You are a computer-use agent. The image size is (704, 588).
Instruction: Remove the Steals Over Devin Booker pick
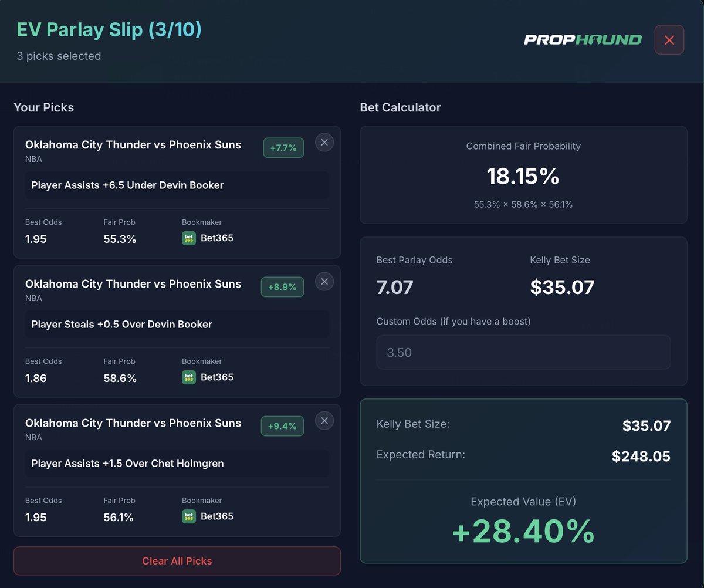(x=324, y=281)
